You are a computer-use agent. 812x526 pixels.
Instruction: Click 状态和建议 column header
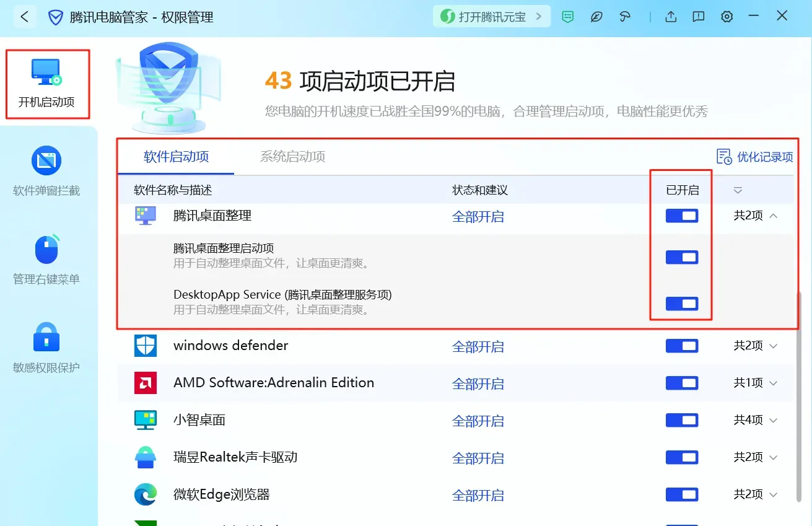[x=480, y=190]
